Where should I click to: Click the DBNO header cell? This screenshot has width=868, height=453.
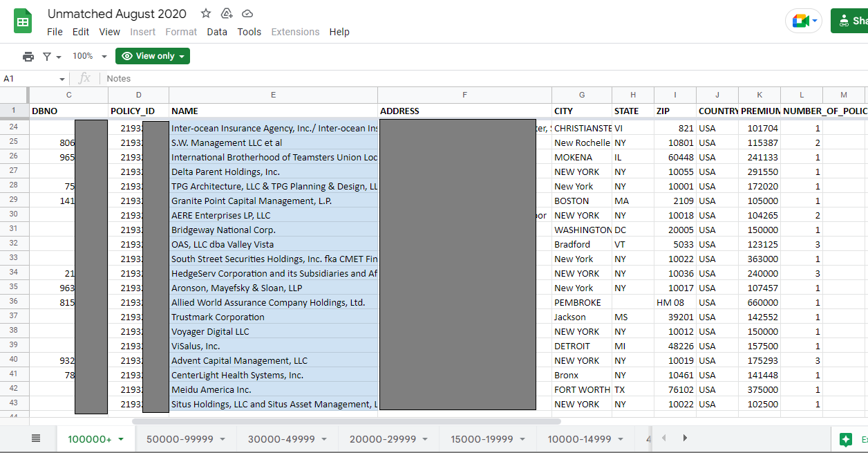68,111
